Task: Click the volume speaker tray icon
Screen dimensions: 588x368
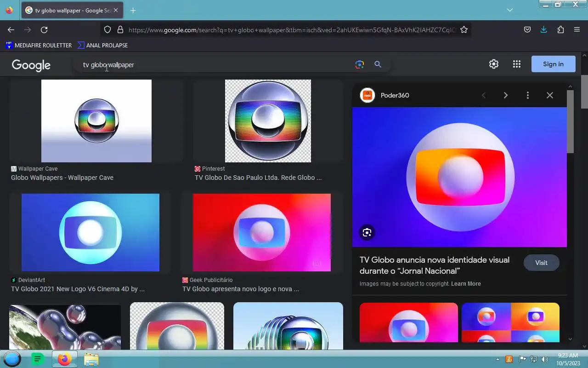Action: tap(545, 359)
